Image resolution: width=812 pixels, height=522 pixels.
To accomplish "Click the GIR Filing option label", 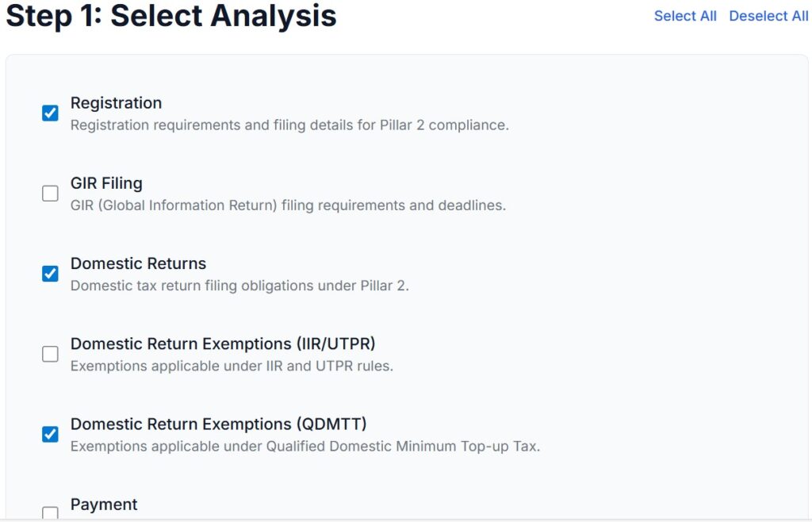I will coord(106,183).
